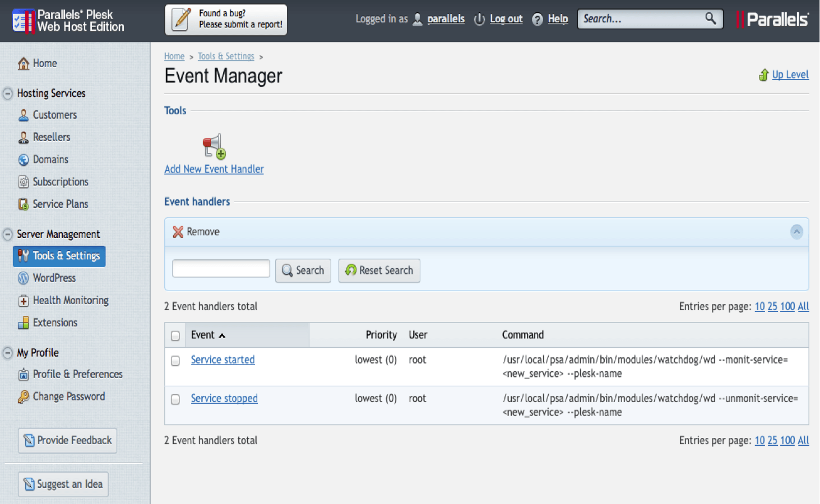Click the parallels username link
The image size is (820, 504).
point(446,19)
